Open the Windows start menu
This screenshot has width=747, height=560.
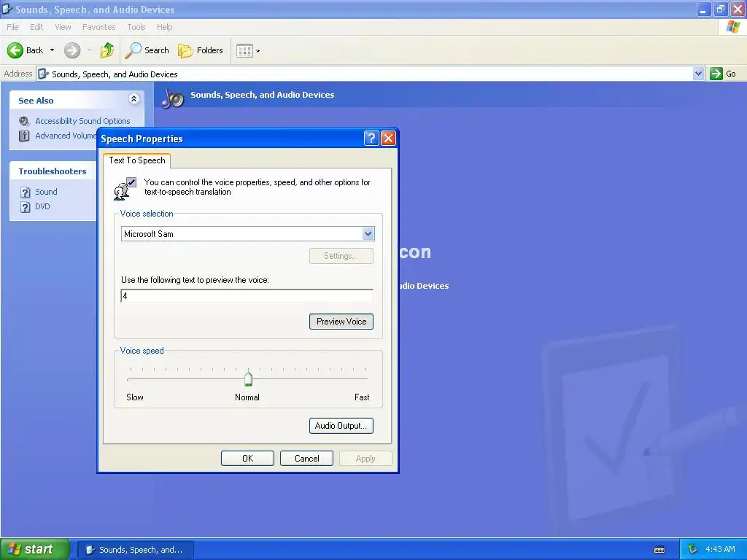coord(34,549)
